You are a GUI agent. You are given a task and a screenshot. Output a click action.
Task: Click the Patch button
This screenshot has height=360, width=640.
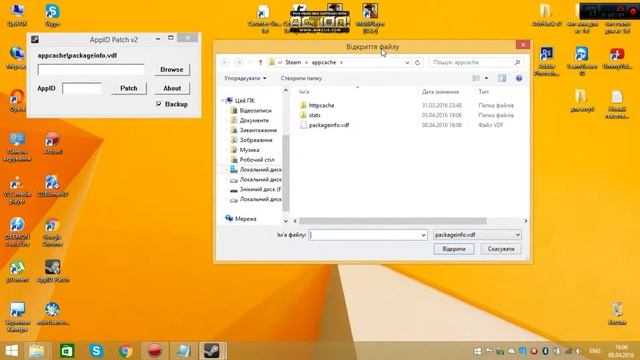(129, 88)
